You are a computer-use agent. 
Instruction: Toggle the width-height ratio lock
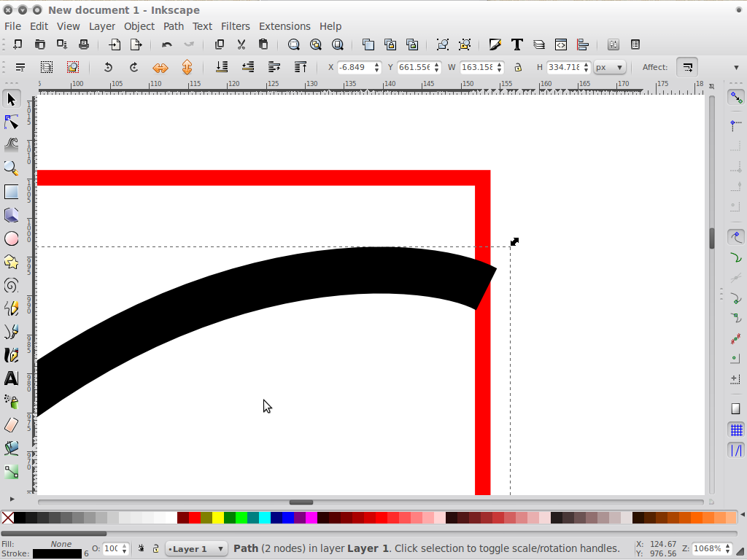tap(518, 67)
